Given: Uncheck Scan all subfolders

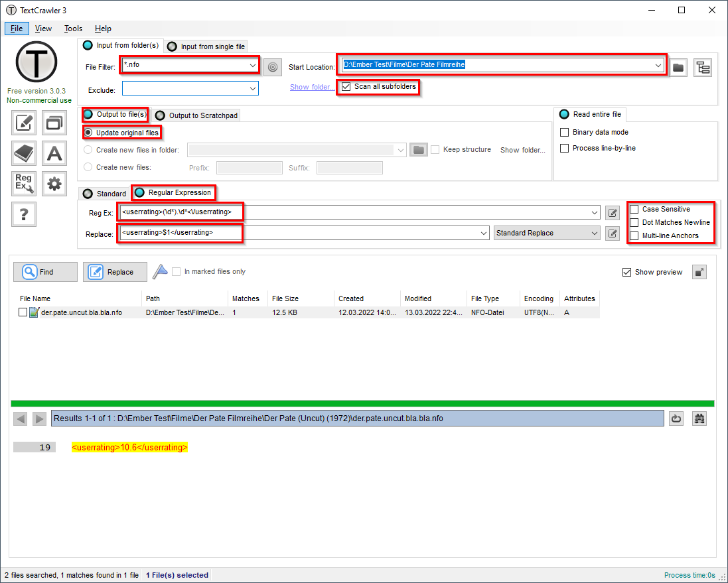Looking at the screenshot, I should (x=346, y=87).
